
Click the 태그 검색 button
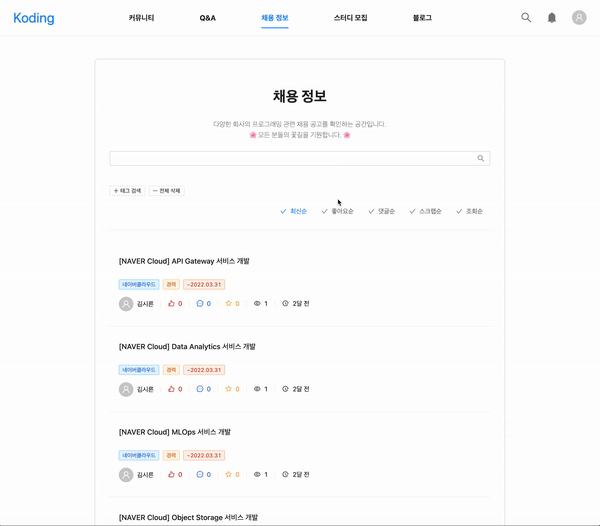tap(127, 191)
